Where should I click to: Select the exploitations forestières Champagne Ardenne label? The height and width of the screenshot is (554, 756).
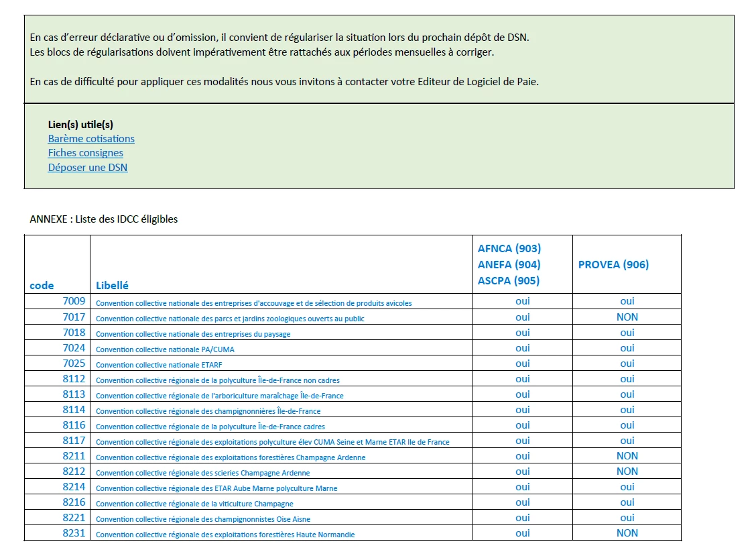point(231,457)
